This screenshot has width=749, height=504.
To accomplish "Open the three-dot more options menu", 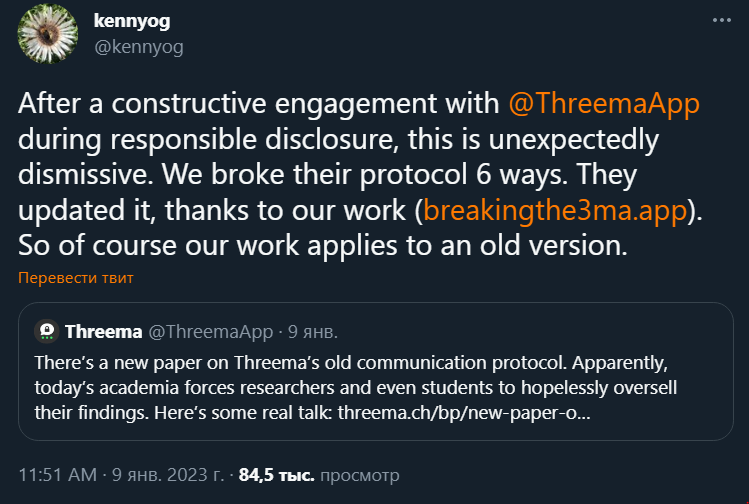I will click(x=721, y=20).
